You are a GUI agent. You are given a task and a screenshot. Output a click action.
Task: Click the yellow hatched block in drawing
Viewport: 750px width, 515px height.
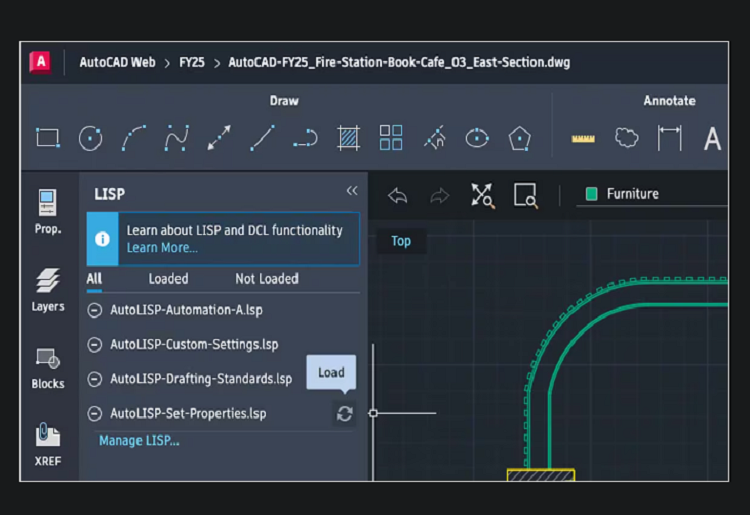click(x=540, y=475)
